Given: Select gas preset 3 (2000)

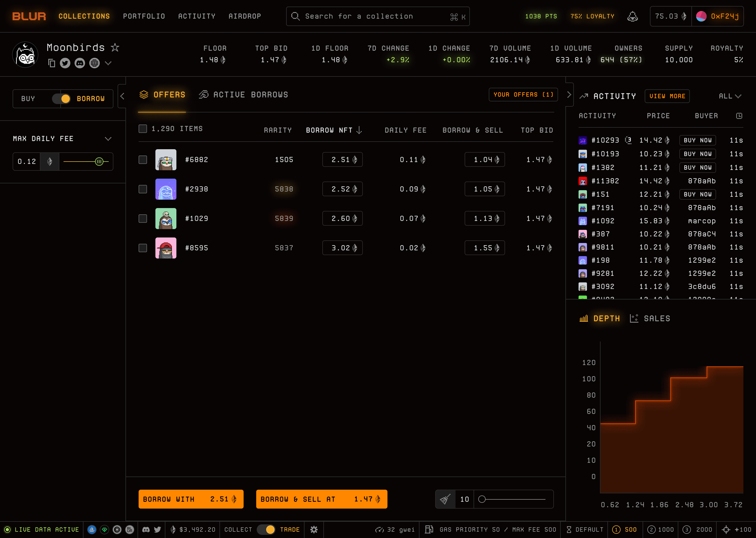Looking at the screenshot, I should [697, 529].
